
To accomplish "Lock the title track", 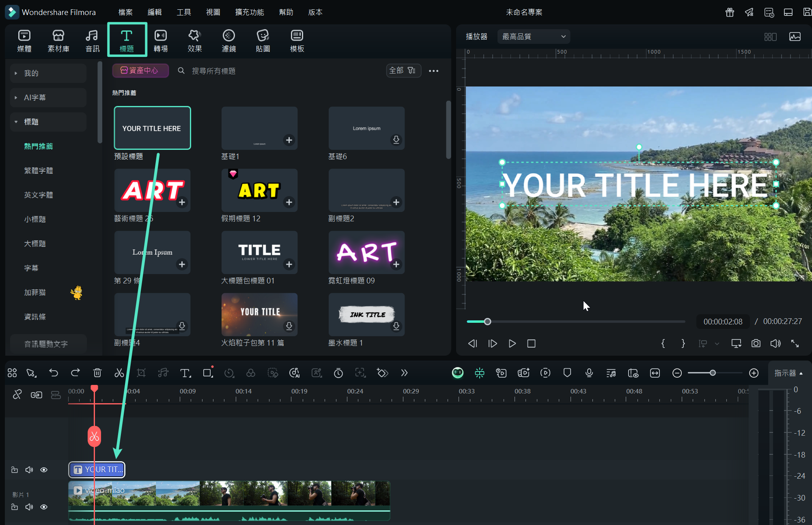I will (15, 470).
